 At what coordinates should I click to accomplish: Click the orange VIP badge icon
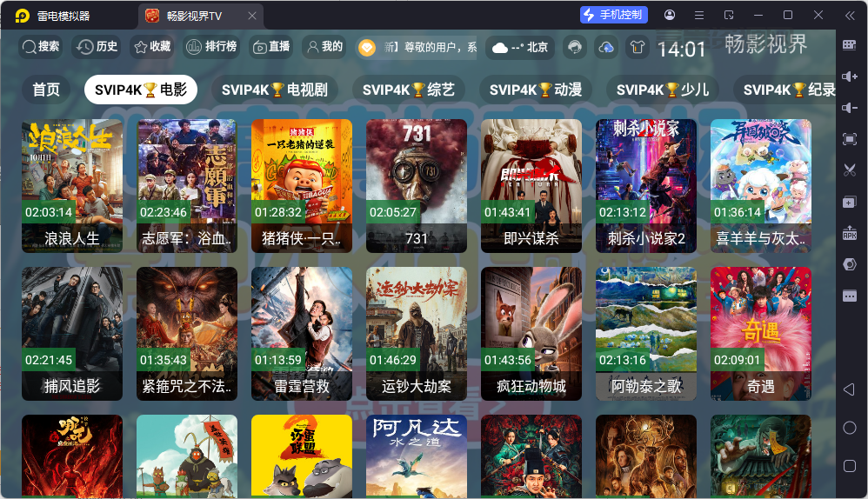pos(366,48)
